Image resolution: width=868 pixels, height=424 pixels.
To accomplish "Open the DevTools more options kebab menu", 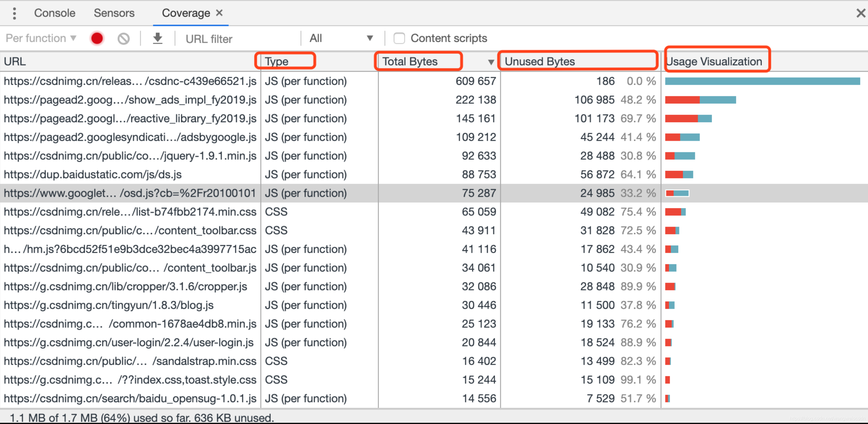I will click(14, 13).
